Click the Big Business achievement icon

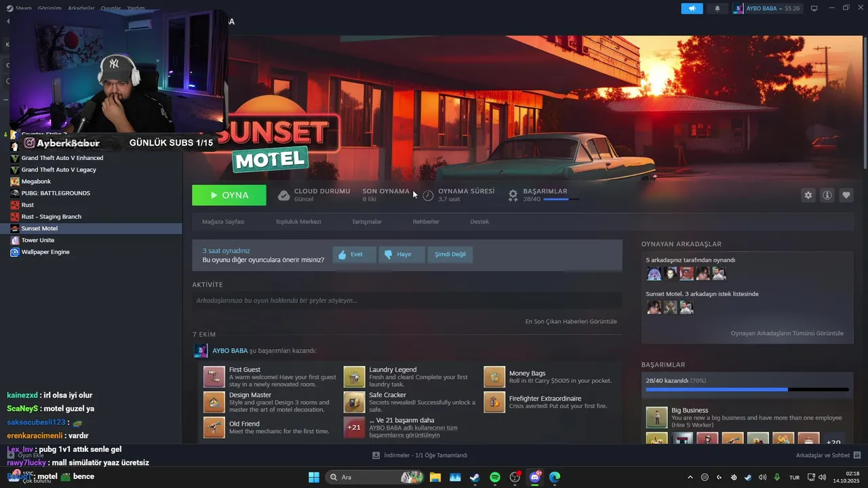[x=656, y=418]
